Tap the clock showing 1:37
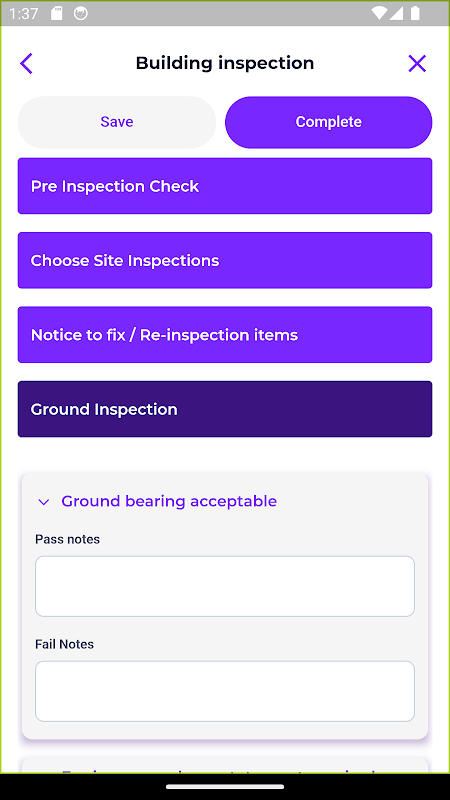This screenshot has width=450, height=800. (x=23, y=13)
